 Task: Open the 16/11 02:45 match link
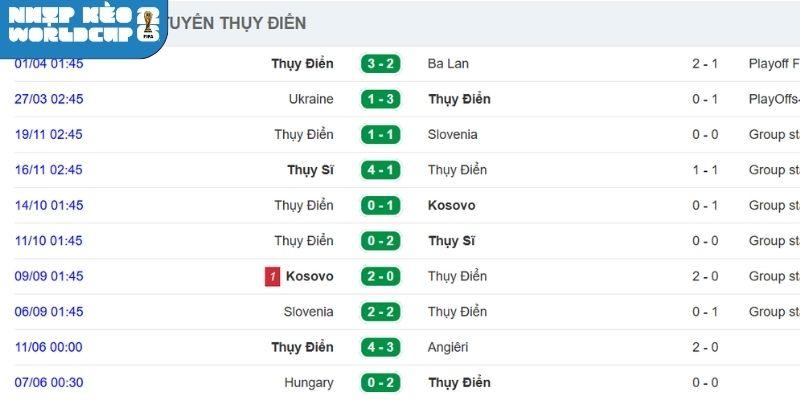49,170
